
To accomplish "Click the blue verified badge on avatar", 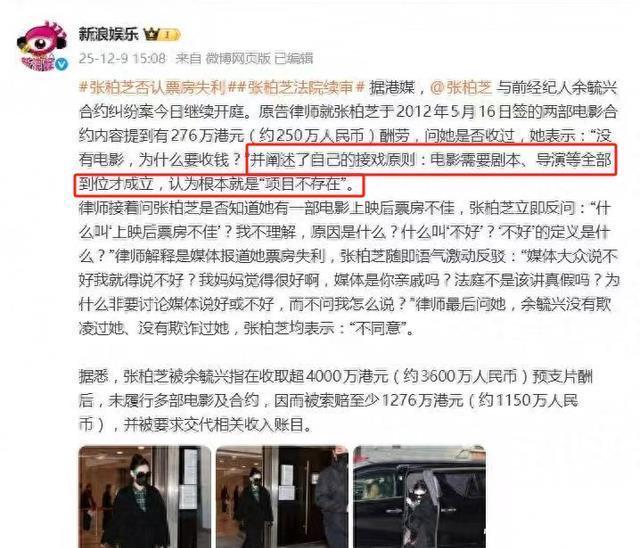I will [x=62, y=64].
